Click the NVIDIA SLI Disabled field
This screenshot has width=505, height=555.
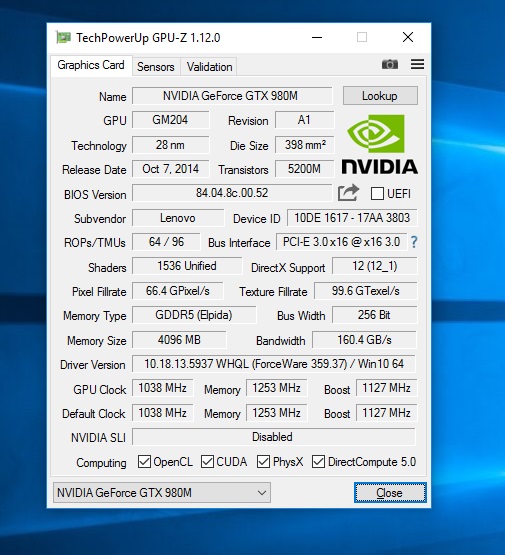pyautogui.click(x=274, y=437)
